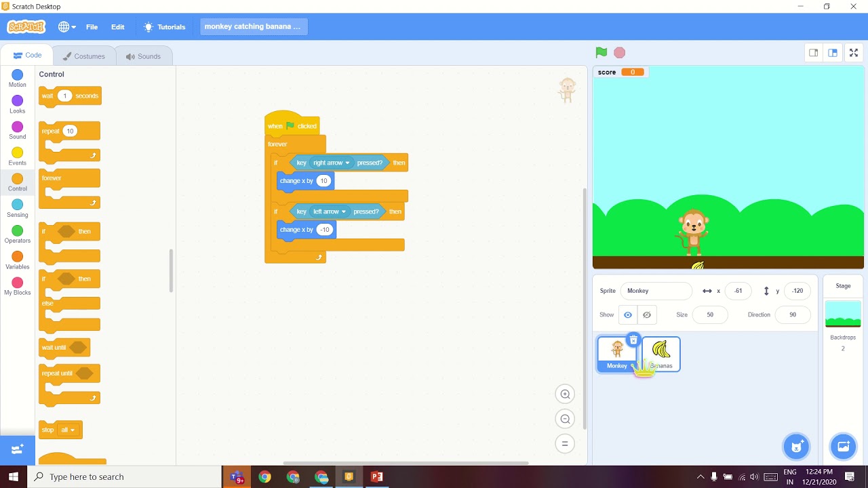
Task: Open the Edit menu
Action: 118,27
